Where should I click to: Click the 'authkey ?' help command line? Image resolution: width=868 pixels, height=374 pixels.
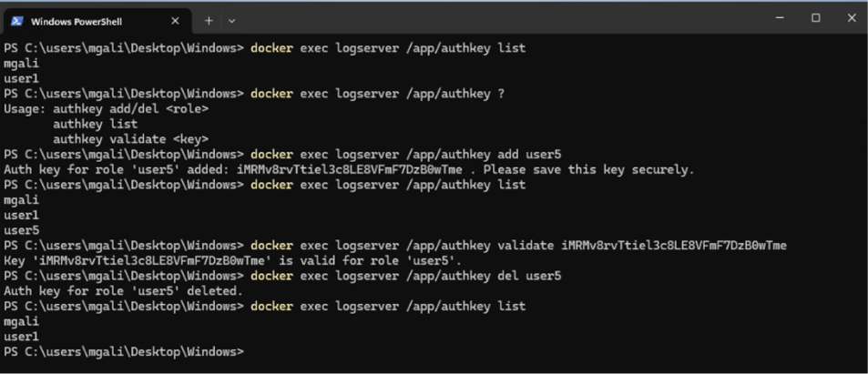click(255, 94)
